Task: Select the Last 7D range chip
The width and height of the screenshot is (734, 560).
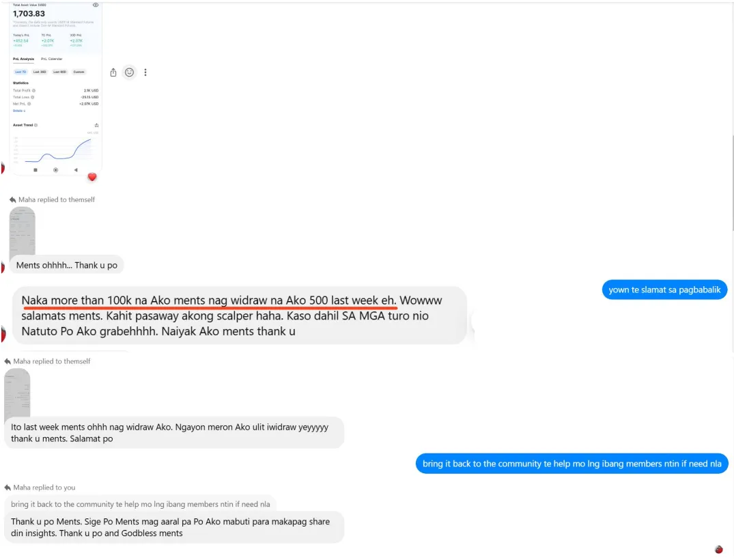Action: 20,72
